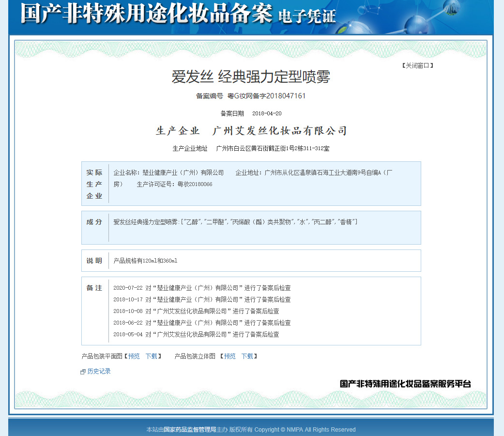This screenshot has height=436, width=504.
Task: Click the 关闭窗口 close window link
Action: point(417,65)
